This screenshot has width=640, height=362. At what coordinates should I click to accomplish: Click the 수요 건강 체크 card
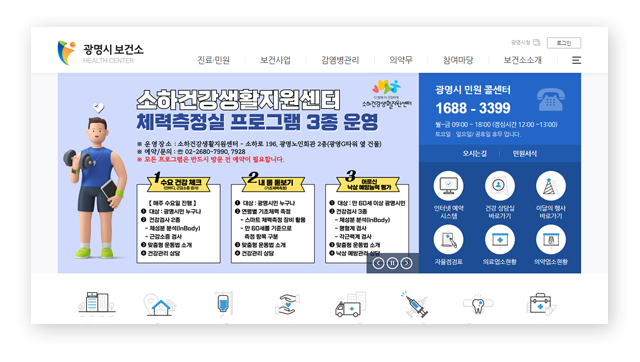pos(178,218)
